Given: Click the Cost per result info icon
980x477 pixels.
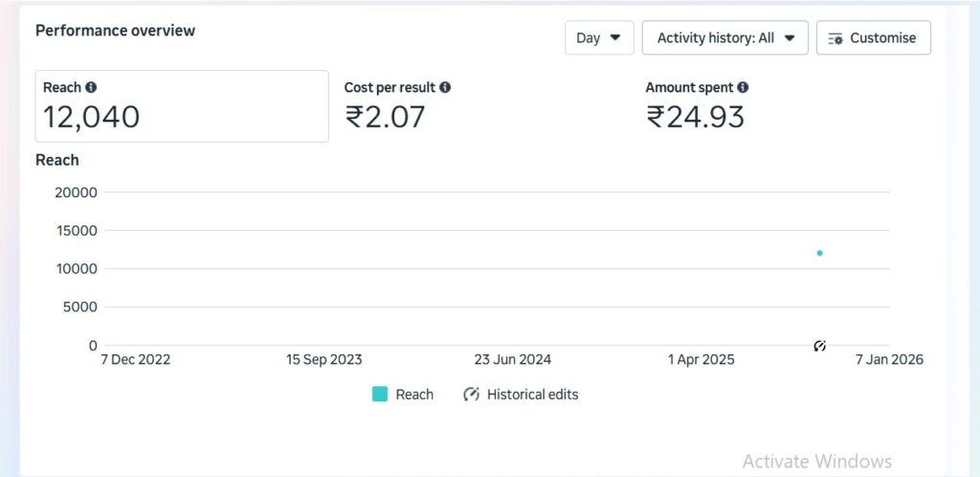Looking at the screenshot, I should pos(445,87).
